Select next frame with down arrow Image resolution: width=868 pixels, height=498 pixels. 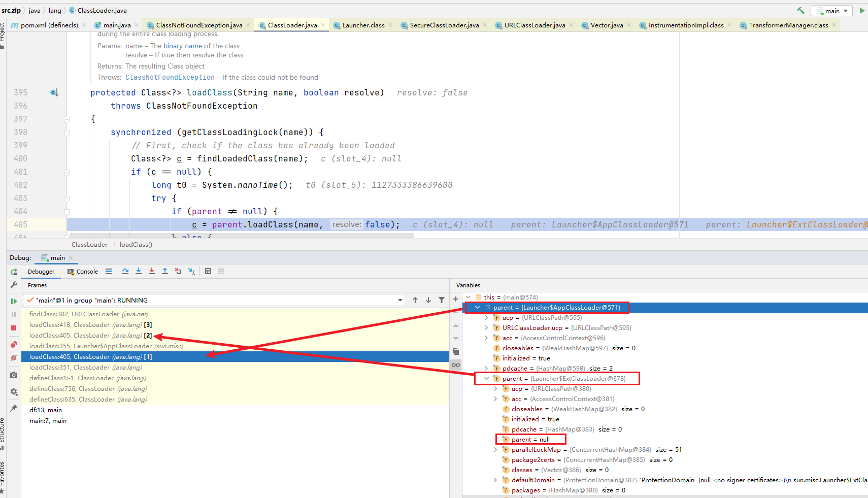(x=428, y=300)
